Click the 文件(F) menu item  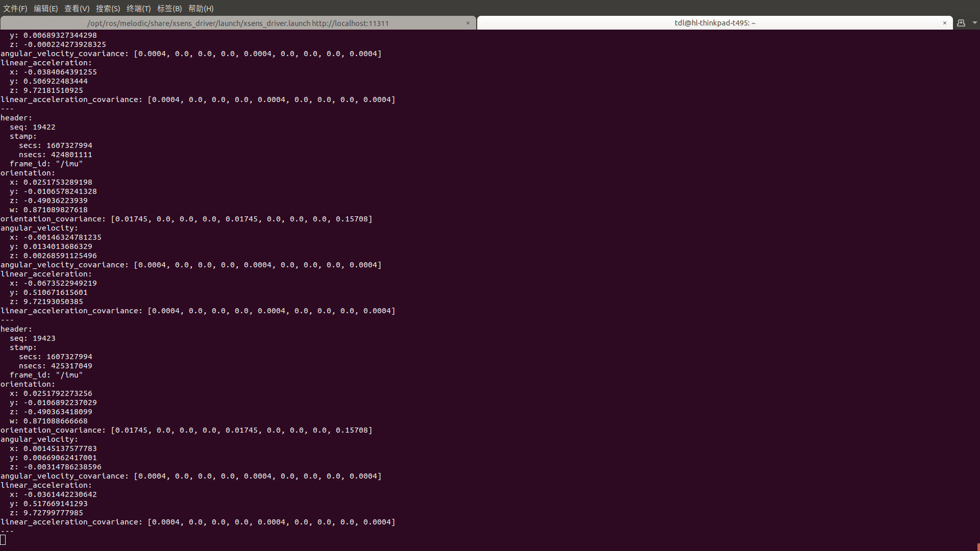14,8
